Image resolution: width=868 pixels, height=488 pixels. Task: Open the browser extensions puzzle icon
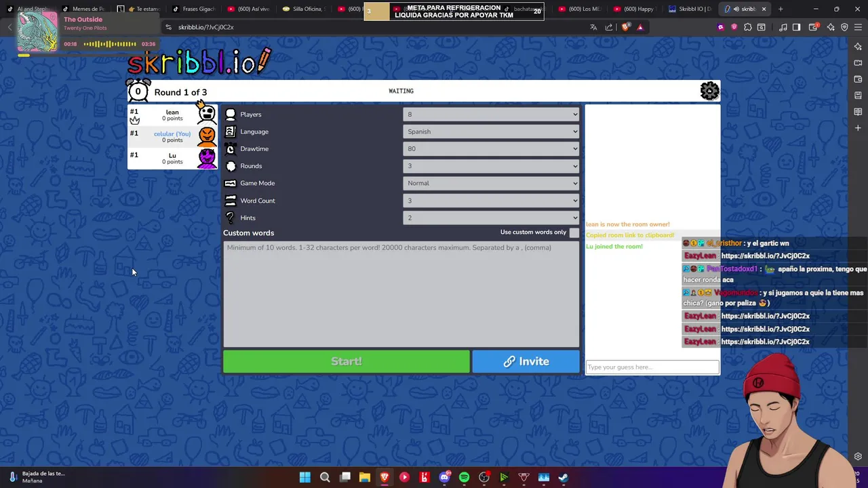[747, 27]
